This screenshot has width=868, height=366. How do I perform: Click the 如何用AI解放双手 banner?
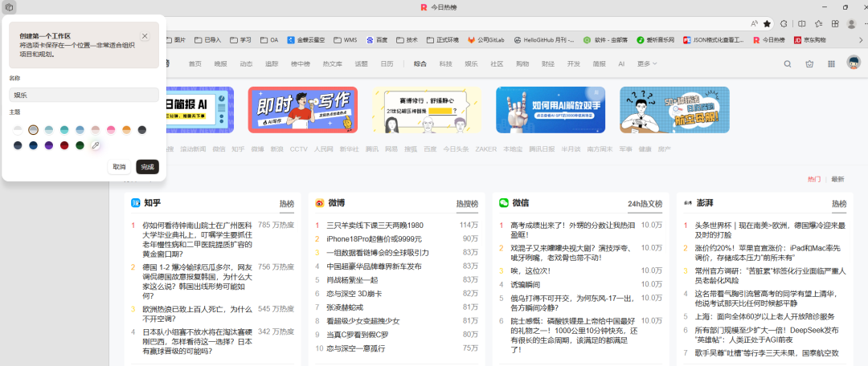551,109
